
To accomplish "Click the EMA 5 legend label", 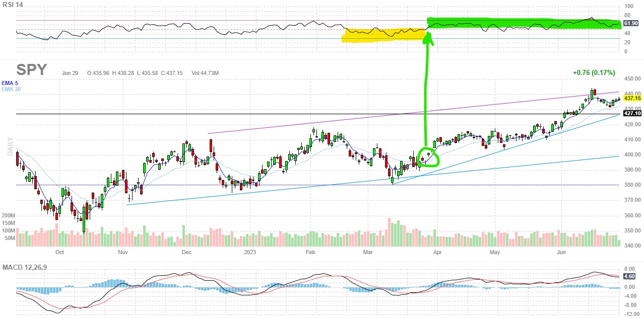I will tap(9, 83).
